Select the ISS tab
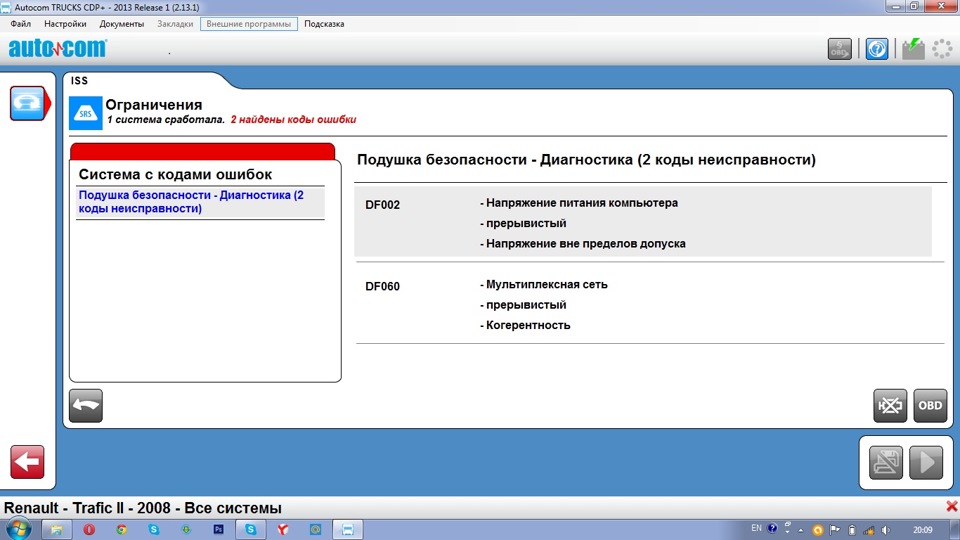The width and height of the screenshot is (960, 540). coord(80,81)
